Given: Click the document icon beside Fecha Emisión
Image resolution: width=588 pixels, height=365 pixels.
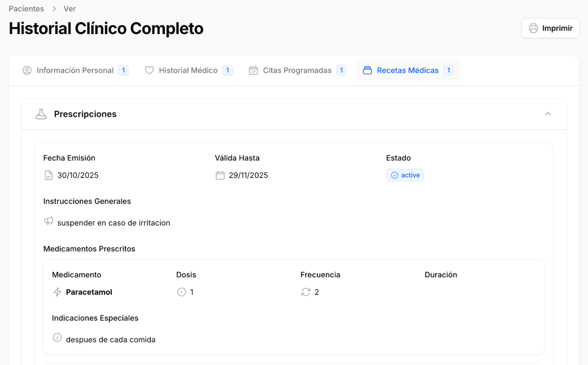Looking at the screenshot, I should click(x=49, y=175).
